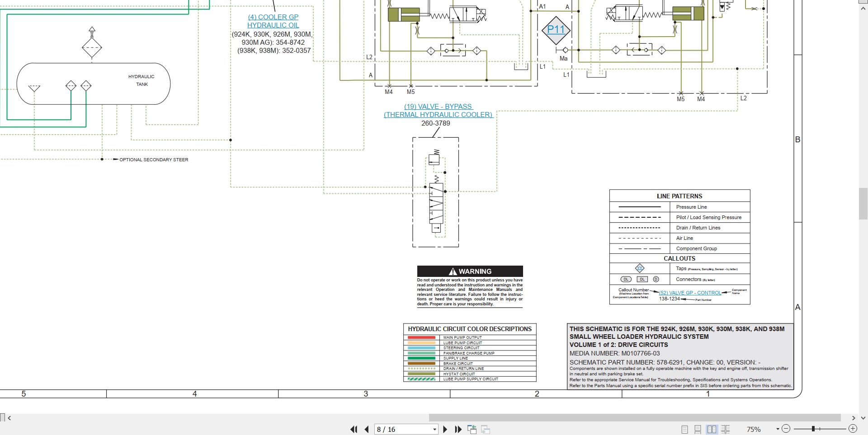Click the horizontal scrollbar right arrow
The height and width of the screenshot is (435, 868).
854,418
